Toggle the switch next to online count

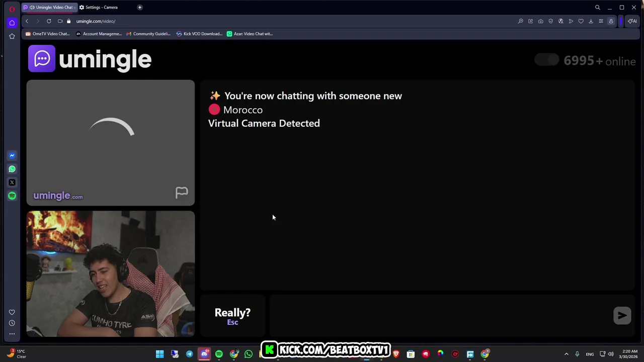[x=547, y=60]
